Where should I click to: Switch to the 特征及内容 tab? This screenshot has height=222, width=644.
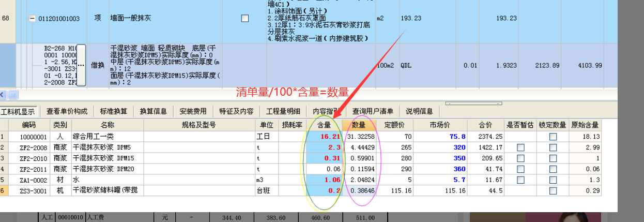(236, 111)
